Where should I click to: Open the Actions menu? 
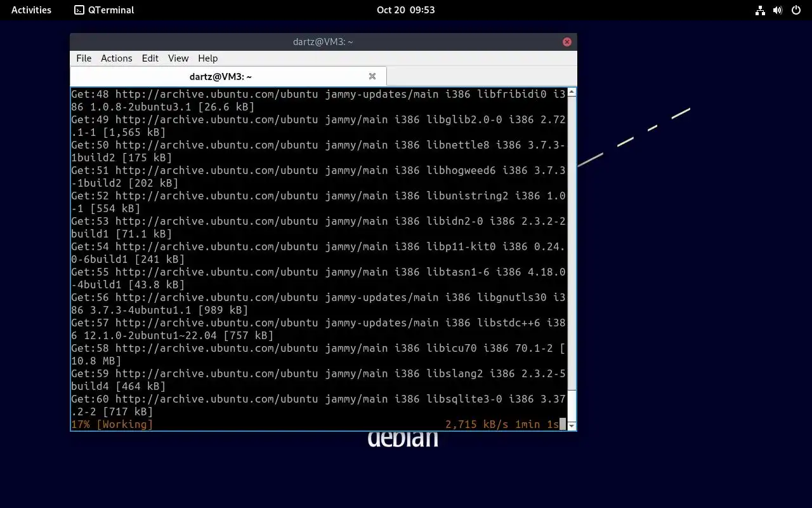click(117, 58)
